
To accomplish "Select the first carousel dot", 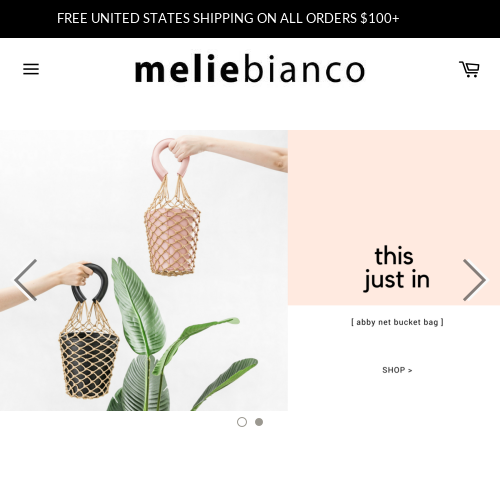I will (x=242, y=422).
